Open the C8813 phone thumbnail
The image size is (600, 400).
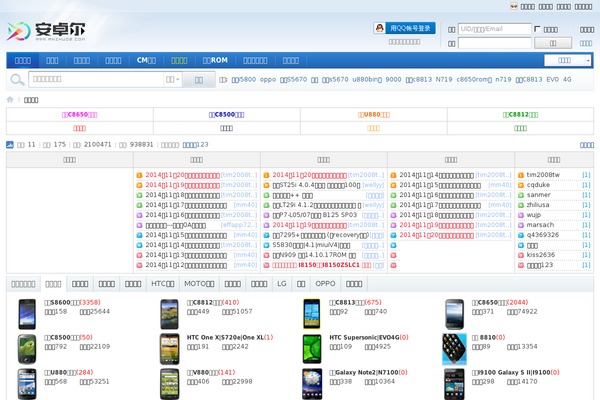[312, 314]
